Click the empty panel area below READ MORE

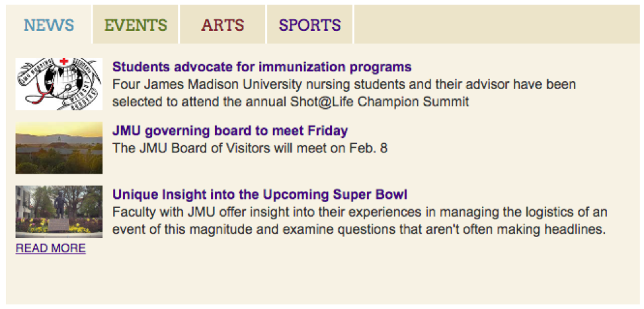pos(323,279)
